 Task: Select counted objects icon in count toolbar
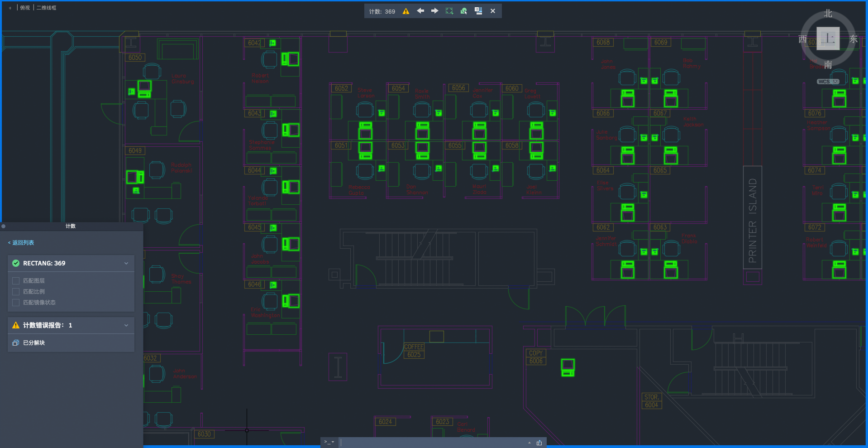(464, 11)
